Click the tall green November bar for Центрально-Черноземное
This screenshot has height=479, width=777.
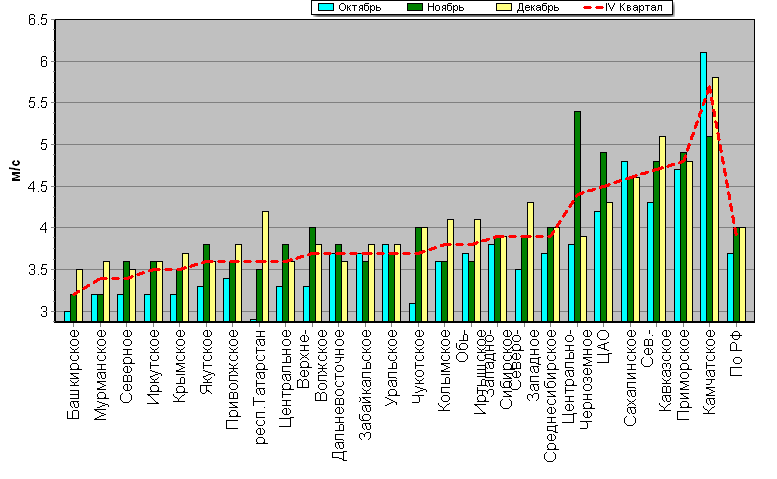click(577, 216)
